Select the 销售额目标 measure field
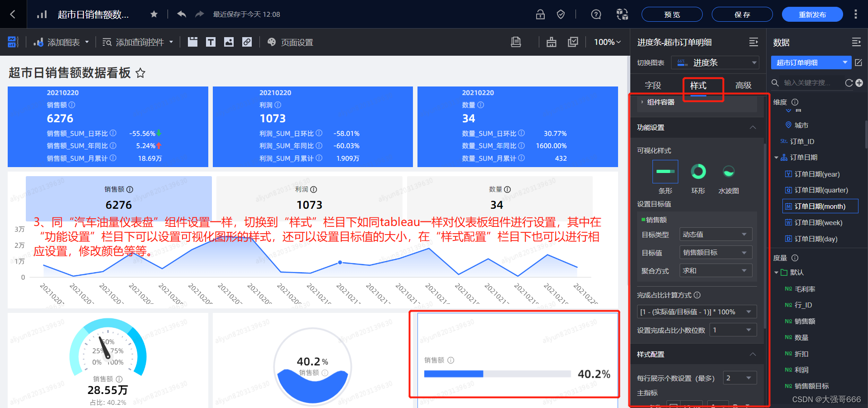This screenshot has width=868, height=408. tap(811, 386)
